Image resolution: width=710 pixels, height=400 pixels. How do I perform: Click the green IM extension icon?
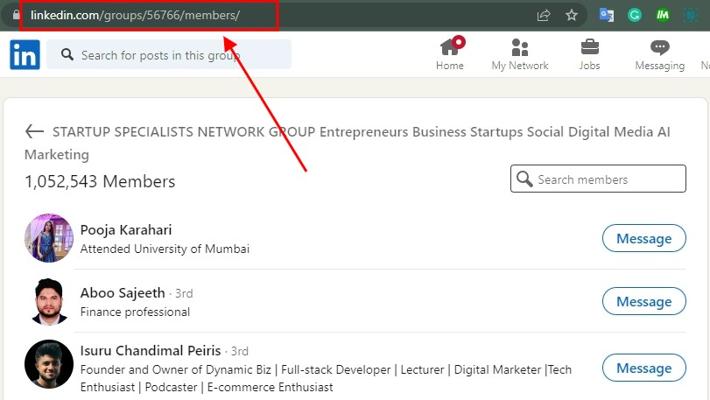click(x=662, y=15)
